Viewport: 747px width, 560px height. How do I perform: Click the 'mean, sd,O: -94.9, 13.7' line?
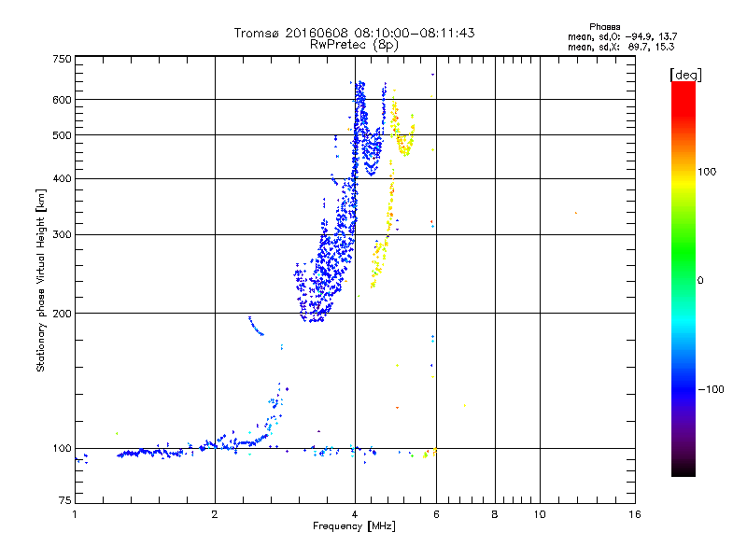click(x=622, y=36)
